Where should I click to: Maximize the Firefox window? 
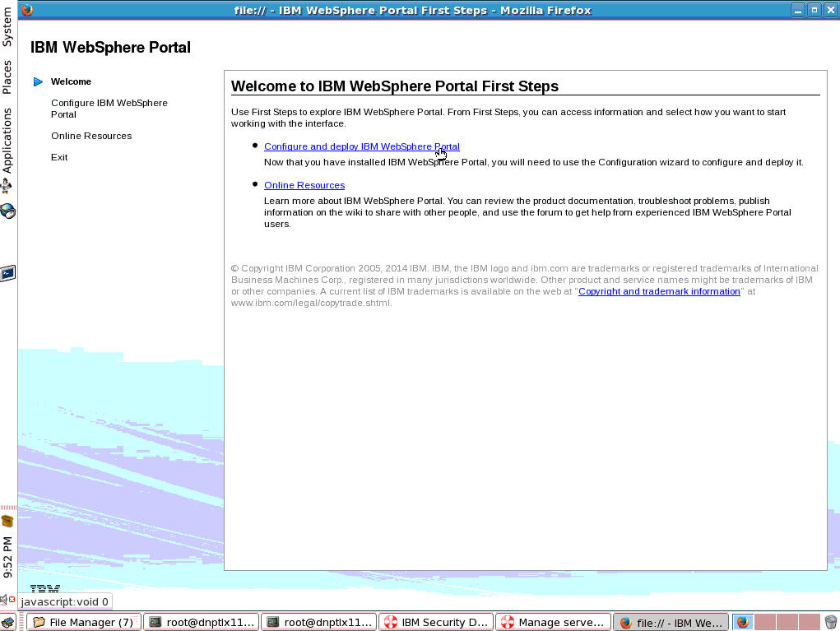coord(814,10)
